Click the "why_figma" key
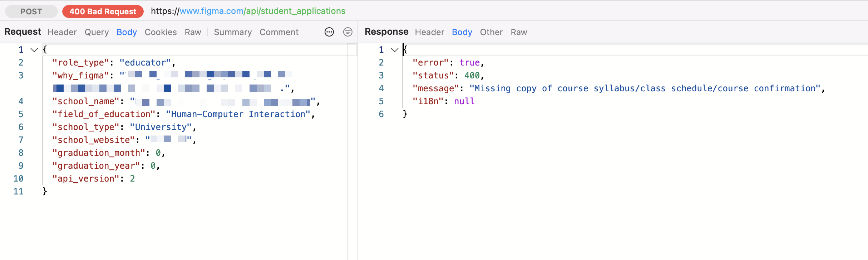 tap(80, 76)
